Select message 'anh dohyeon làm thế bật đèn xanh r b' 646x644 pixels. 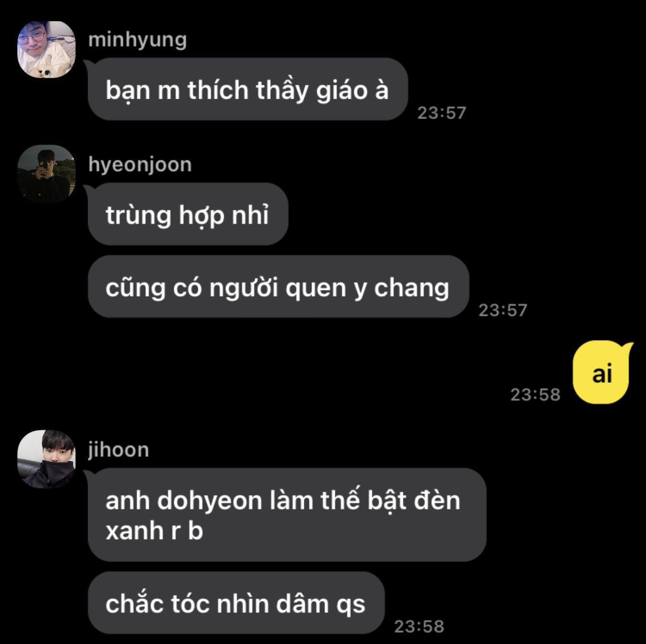[x=287, y=515]
